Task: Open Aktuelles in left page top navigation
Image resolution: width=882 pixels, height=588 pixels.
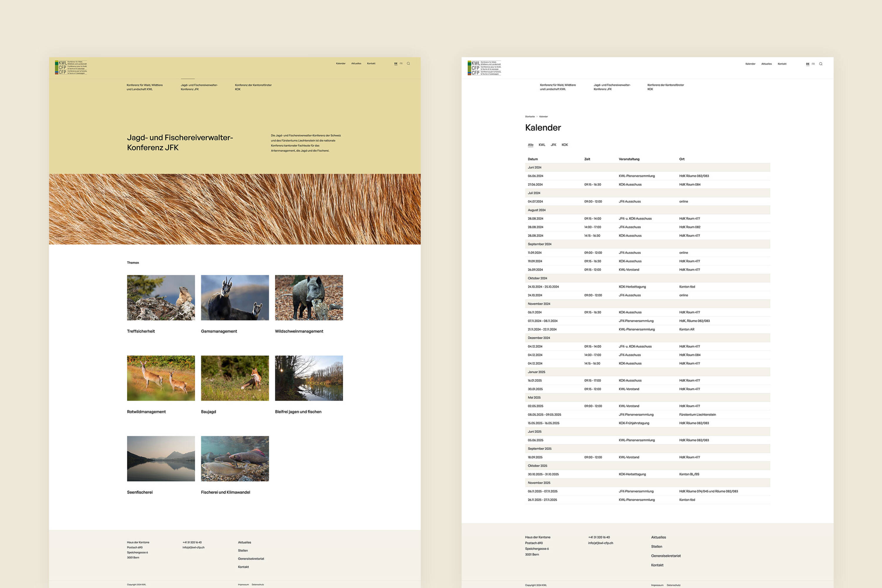Action: pyautogui.click(x=356, y=64)
